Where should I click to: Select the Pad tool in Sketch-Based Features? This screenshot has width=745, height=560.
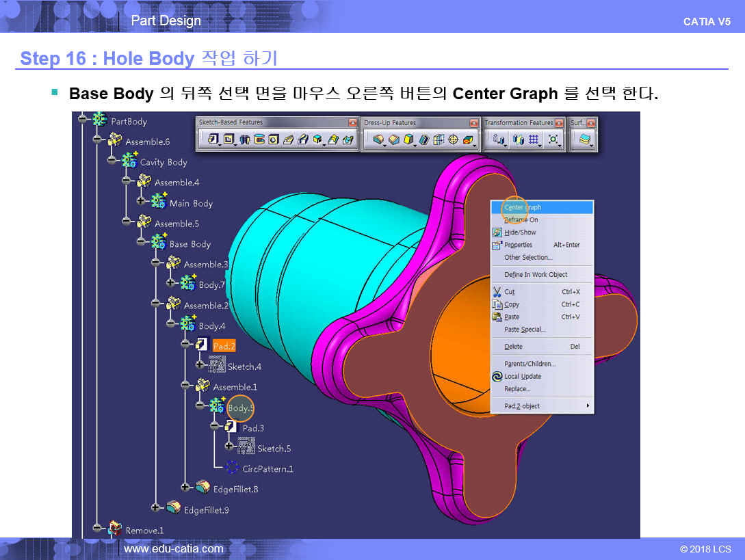pyautogui.click(x=213, y=139)
